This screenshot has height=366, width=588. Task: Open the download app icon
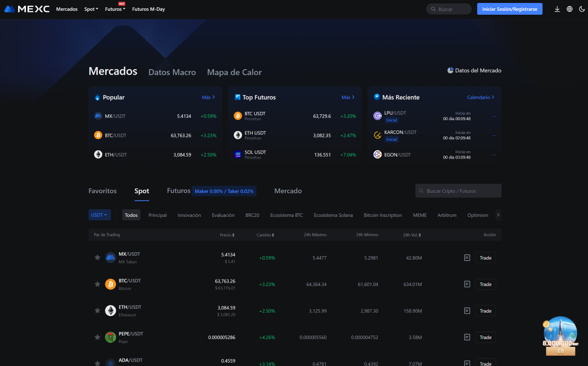coord(557,9)
